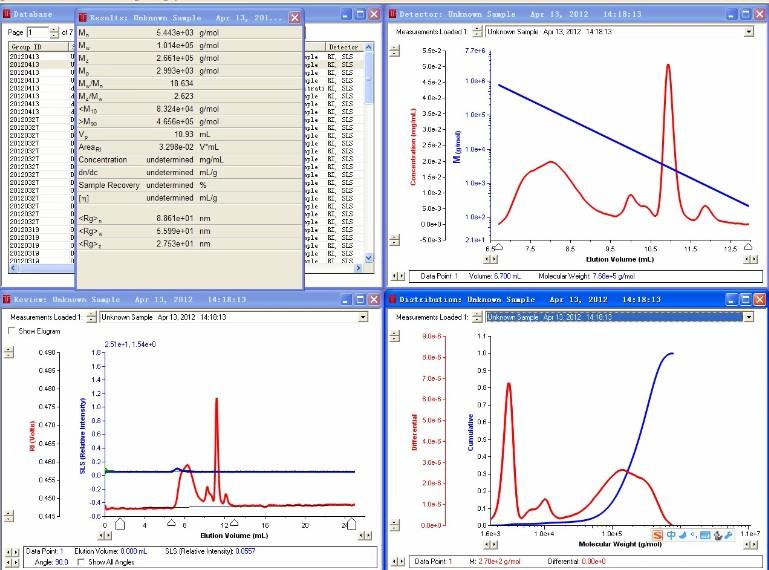Maximize the Review window
769x570 pixels.
[360, 299]
